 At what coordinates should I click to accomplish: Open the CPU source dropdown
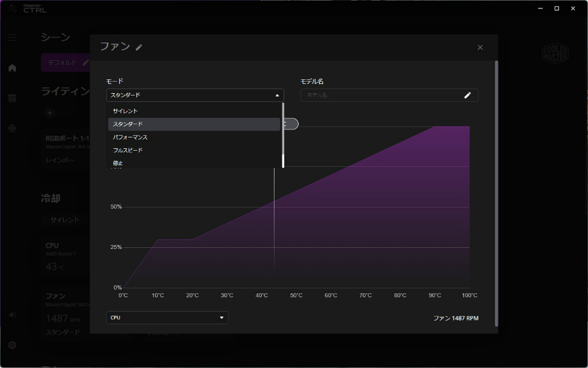pyautogui.click(x=167, y=317)
